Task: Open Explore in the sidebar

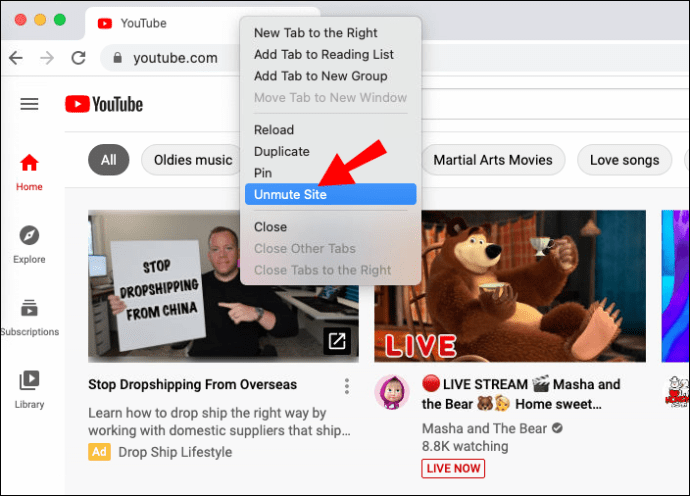Action: click(x=29, y=245)
